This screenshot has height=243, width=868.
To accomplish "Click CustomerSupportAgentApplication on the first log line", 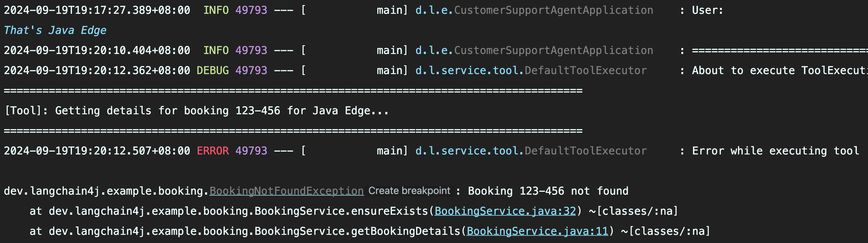I will pos(553,10).
